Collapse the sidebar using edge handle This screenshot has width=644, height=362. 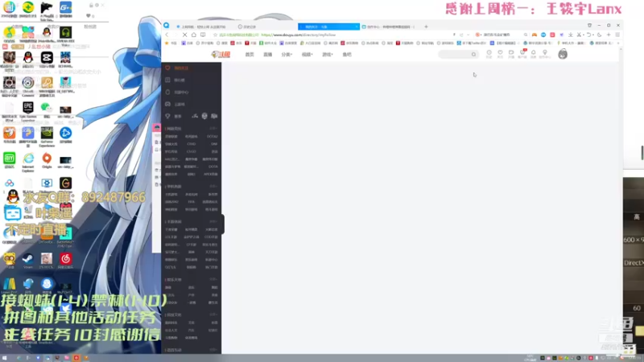pyautogui.click(x=223, y=224)
